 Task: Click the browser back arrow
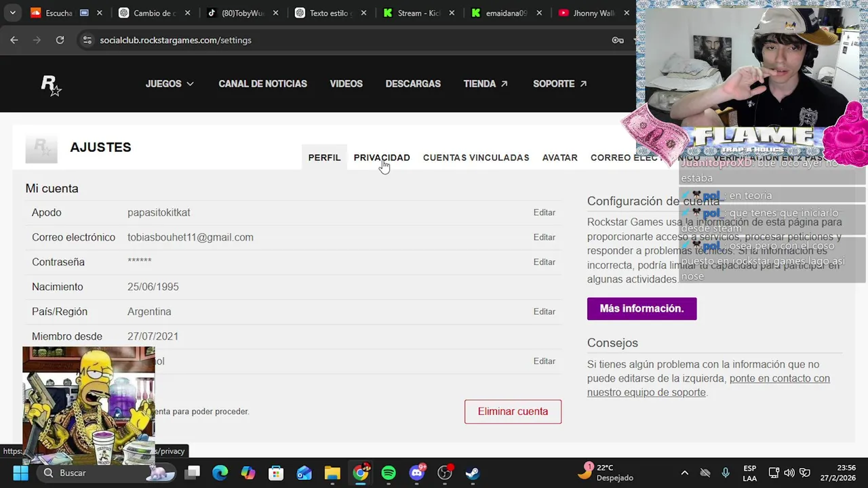tap(14, 40)
